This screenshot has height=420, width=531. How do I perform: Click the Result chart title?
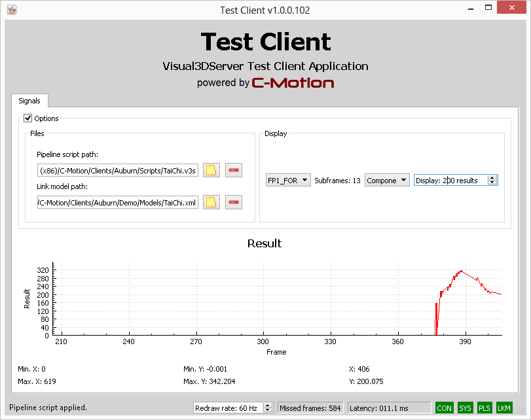[265, 243]
